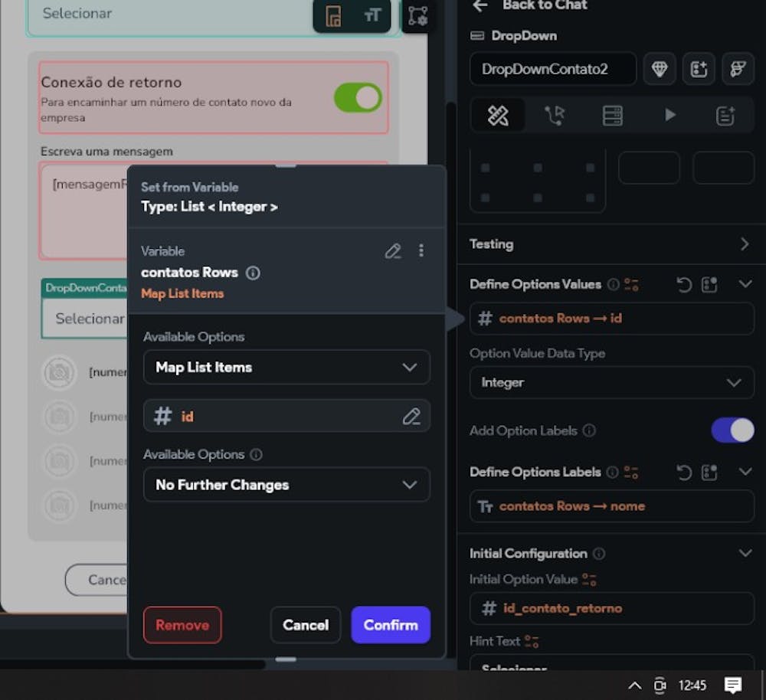This screenshot has width=766, height=700.
Task: Collapse the Define Options Values section
Action: 745,284
